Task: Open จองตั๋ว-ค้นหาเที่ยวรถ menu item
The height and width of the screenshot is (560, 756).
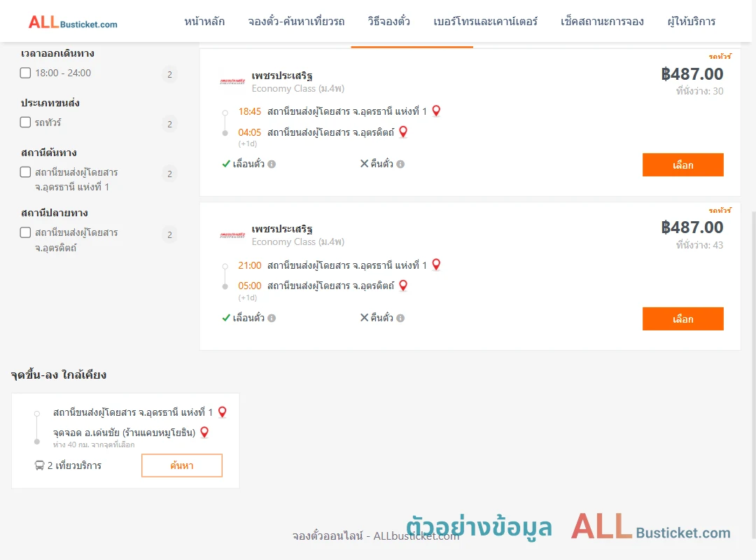Action: (x=296, y=21)
